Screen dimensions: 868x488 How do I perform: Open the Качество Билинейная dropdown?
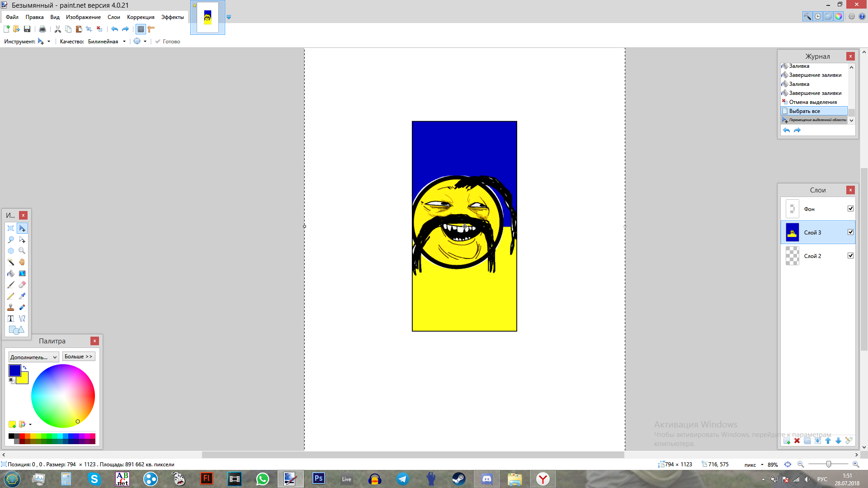tap(107, 42)
